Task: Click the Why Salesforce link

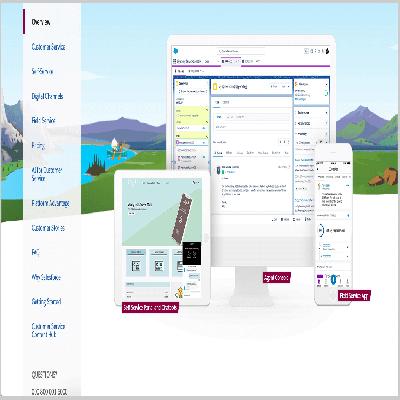Action: tap(46, 277)
